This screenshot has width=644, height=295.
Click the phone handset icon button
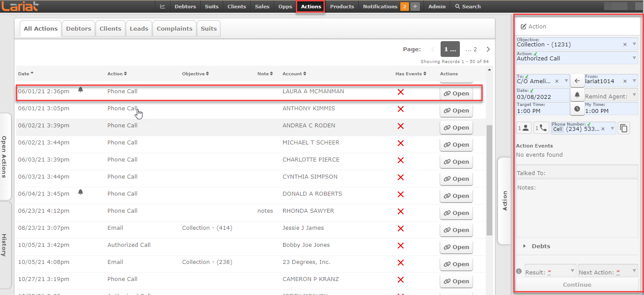tap(541, 128)
